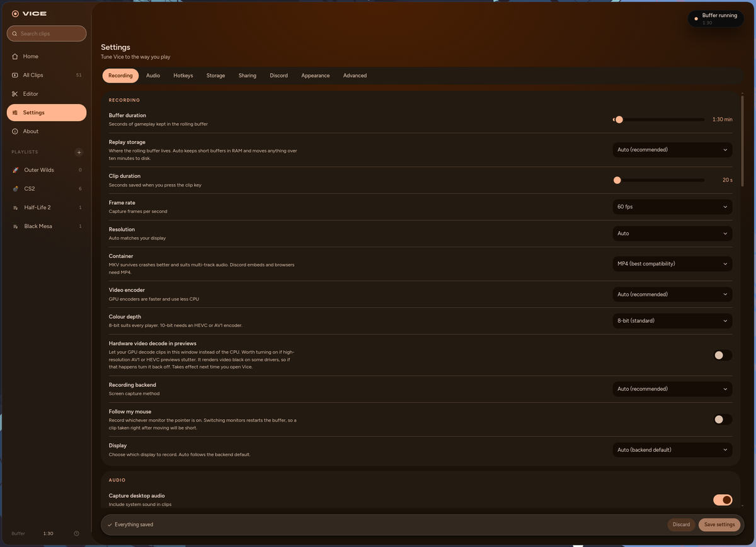
Task: Click the 1:30 min buffer duration value
Action: (x=723, y=120)
